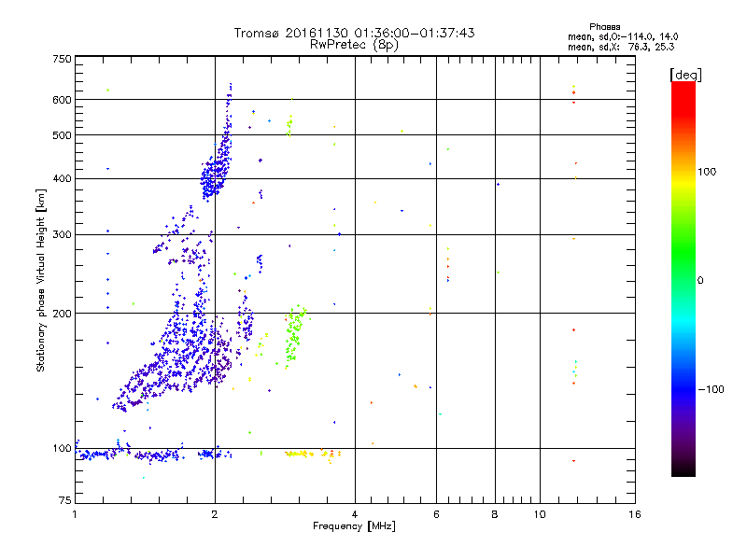Viewport: 747px width, 560px height.
Task: Click the 'Frequency [MHz]' axis label
Action: pos(354,526)
